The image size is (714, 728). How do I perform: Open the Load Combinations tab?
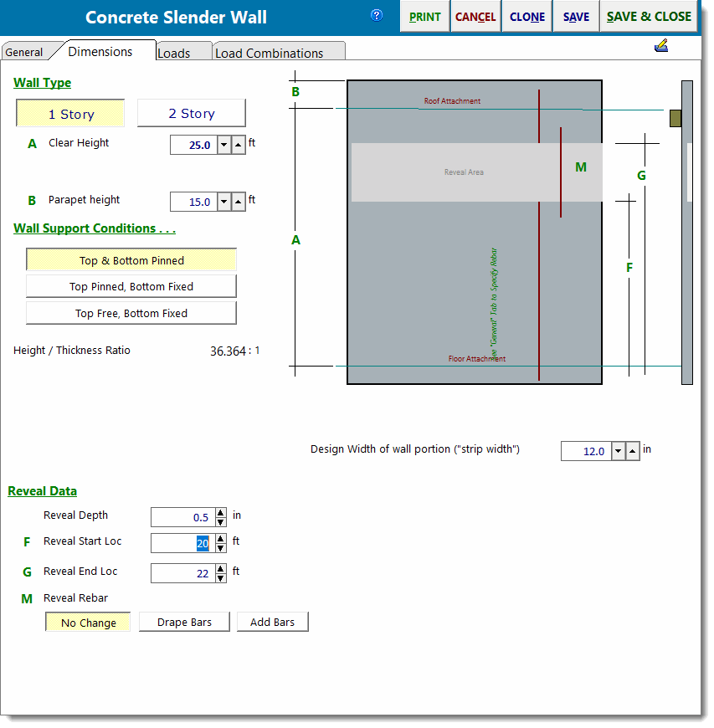point(270,53)
